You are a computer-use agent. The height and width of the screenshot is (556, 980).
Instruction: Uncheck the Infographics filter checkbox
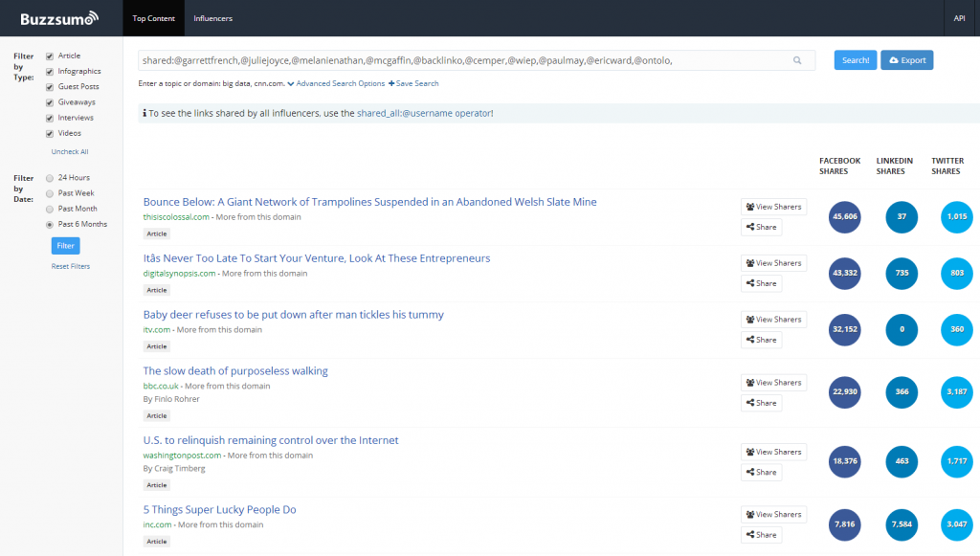coord(50,72)
